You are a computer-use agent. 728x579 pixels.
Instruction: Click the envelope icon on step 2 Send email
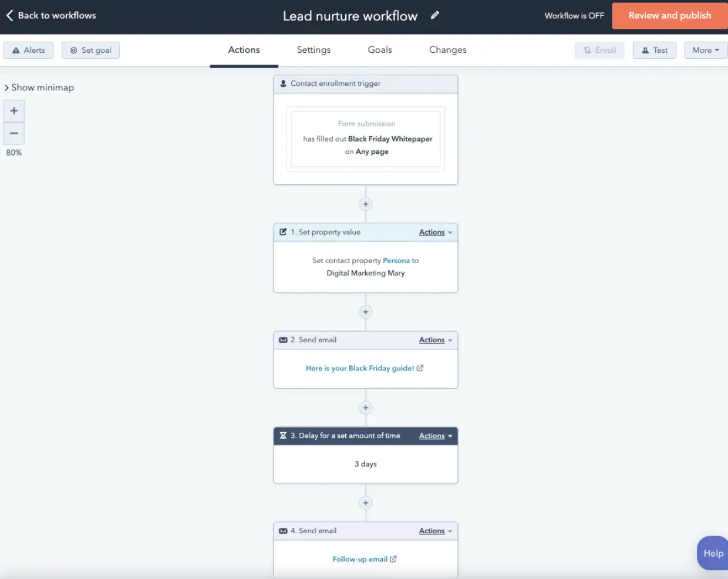point(282,339)
